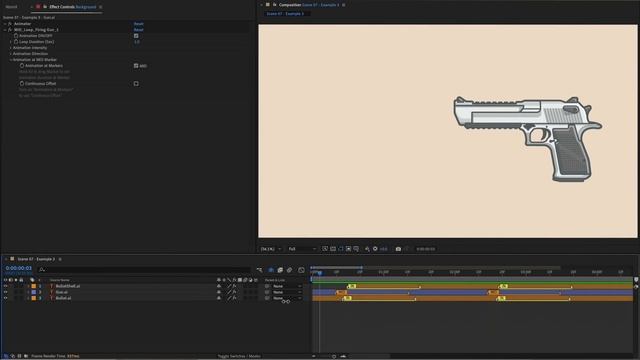Click the fx switch on the Gun.ai layer
The image size is (640, 360).
pos(234,292)
